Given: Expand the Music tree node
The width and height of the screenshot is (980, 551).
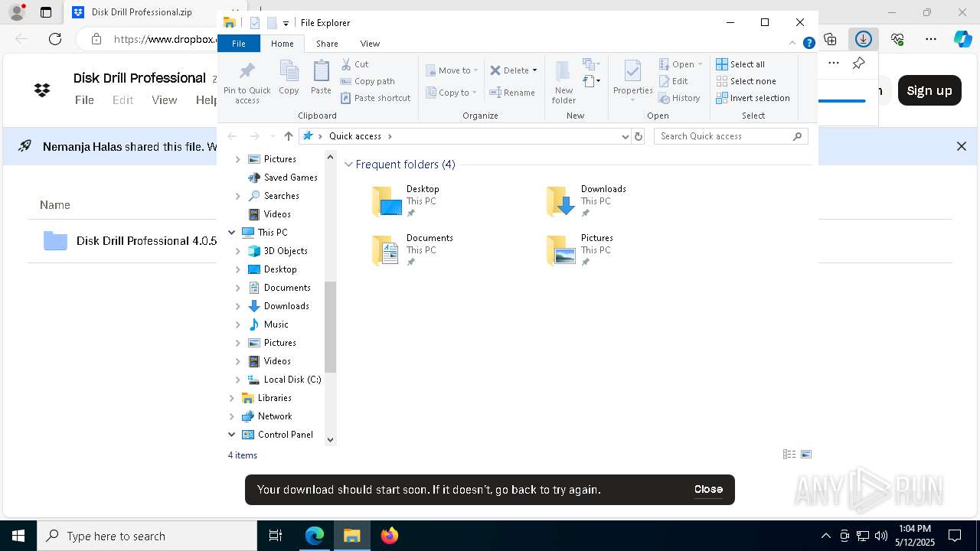Looking at the screenshot, I should pyautogui.click(x=237, y=324).
